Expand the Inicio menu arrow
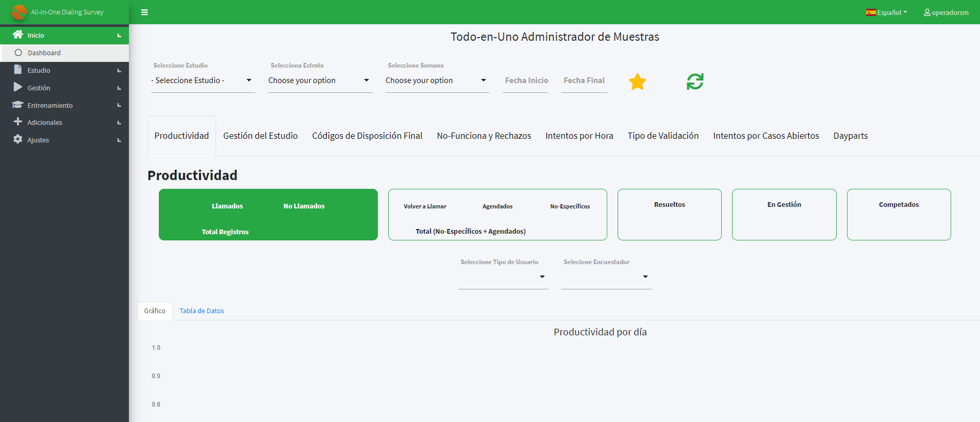The image size is (980, 422). (119, 35)
